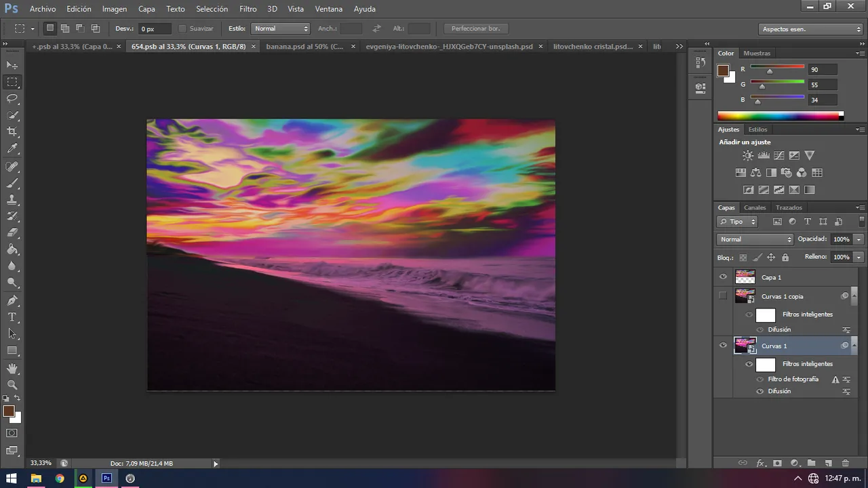Select the Brush tool
This screenshot has width=868, height=488.
pos(12,184)
